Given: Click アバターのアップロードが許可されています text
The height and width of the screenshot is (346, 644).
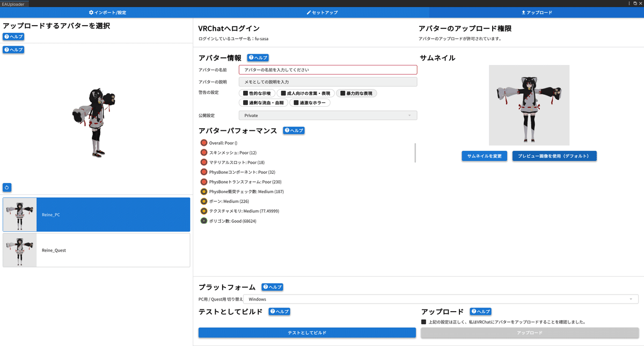Looking at the screenshot, I should click(x=462, y=39).
